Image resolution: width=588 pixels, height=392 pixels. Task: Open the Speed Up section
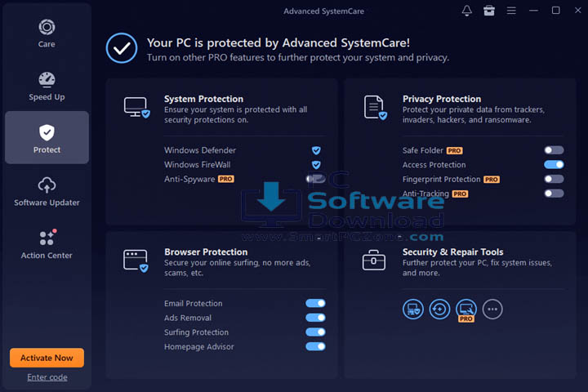47,87
